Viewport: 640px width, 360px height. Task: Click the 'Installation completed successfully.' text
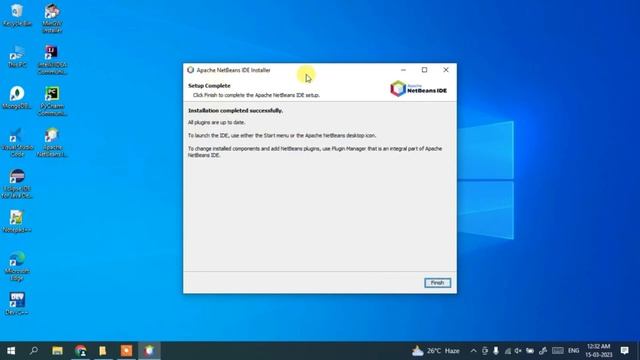pyautogui.click(x=236, y=111)
